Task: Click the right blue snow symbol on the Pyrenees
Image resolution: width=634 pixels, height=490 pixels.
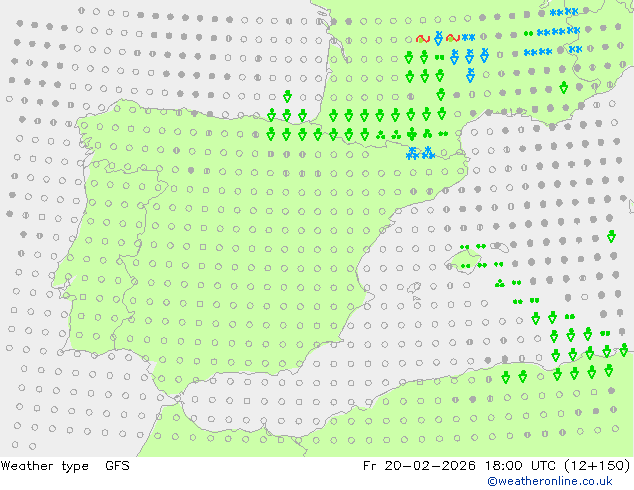Action: pos(428,153)
